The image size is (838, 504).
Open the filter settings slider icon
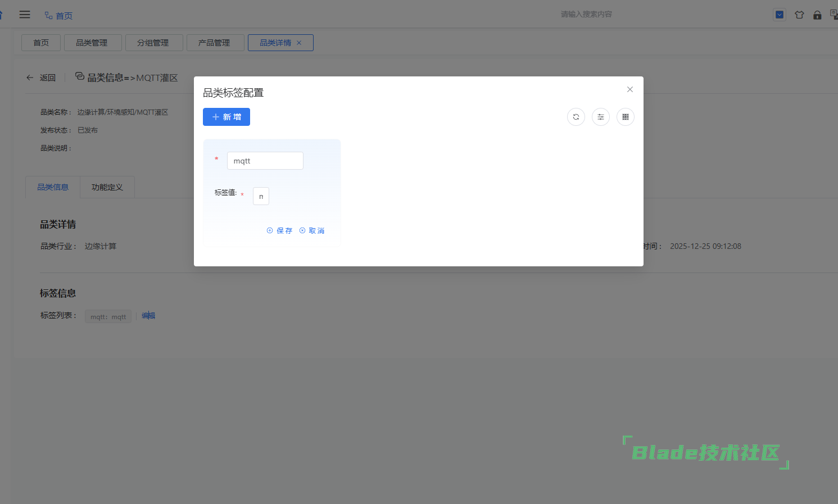(x=601, y=117)
